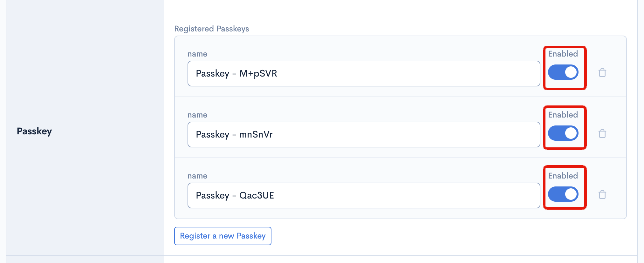This screenshot has width=644, height=263.
Task: Click the name label above the first text field
Action: click(197, 54)
